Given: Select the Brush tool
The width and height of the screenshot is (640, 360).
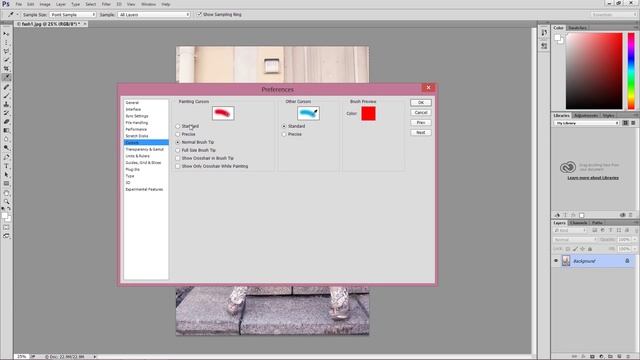Looking at the screenshot, I should click(x=6, y=96).
